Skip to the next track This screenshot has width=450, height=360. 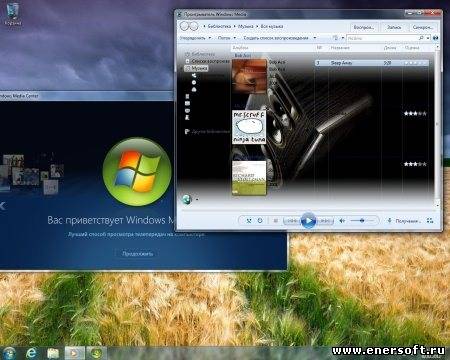click(325, 220)
